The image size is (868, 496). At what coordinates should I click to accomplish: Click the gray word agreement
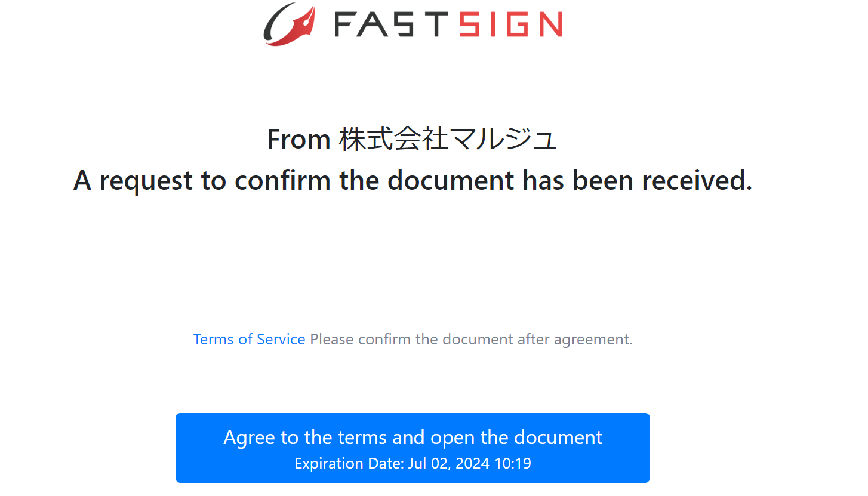coord(592,340)
